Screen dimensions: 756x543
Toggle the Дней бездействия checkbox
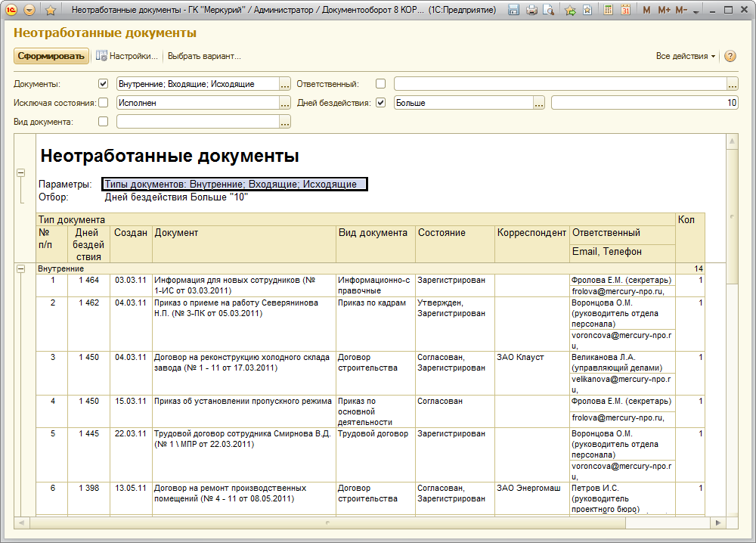(x=380, y=102)
